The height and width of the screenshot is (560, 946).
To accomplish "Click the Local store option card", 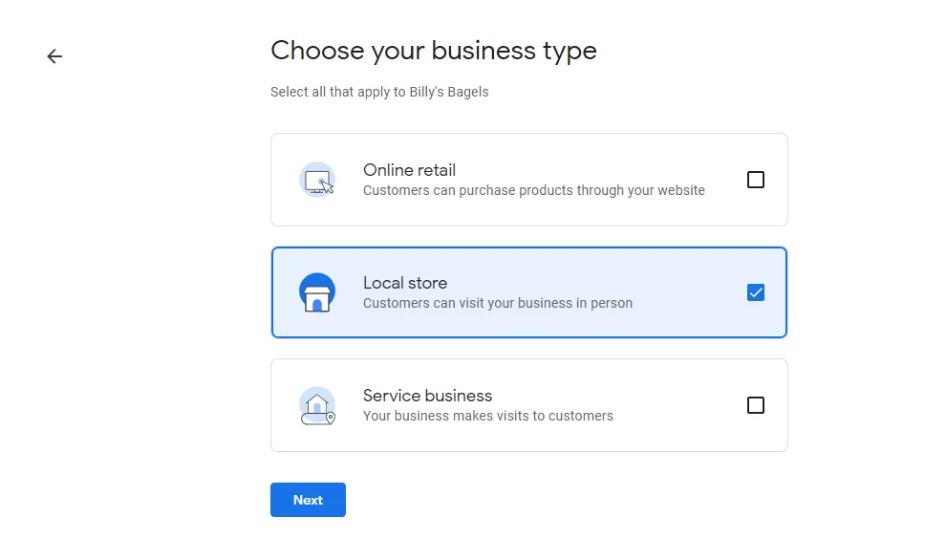I will pyautogui.click(x=529, y=292).
